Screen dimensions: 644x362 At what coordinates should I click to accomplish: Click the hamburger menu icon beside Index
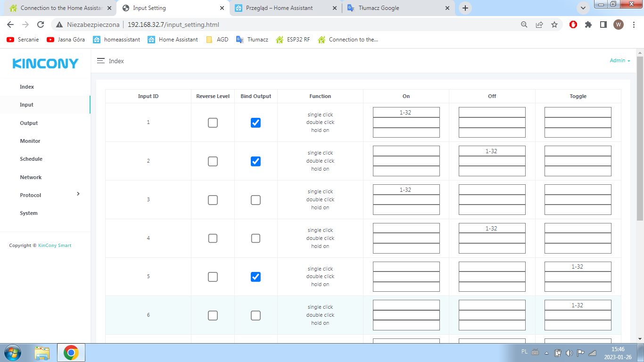click(100, 61)
